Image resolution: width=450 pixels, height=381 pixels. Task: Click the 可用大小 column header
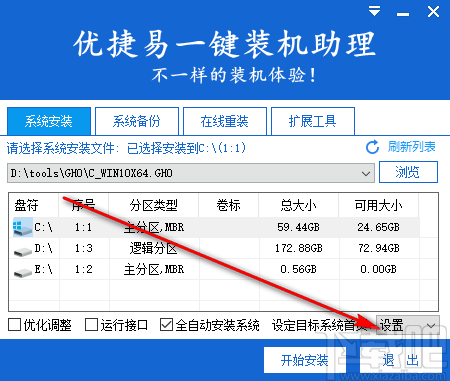378,205
